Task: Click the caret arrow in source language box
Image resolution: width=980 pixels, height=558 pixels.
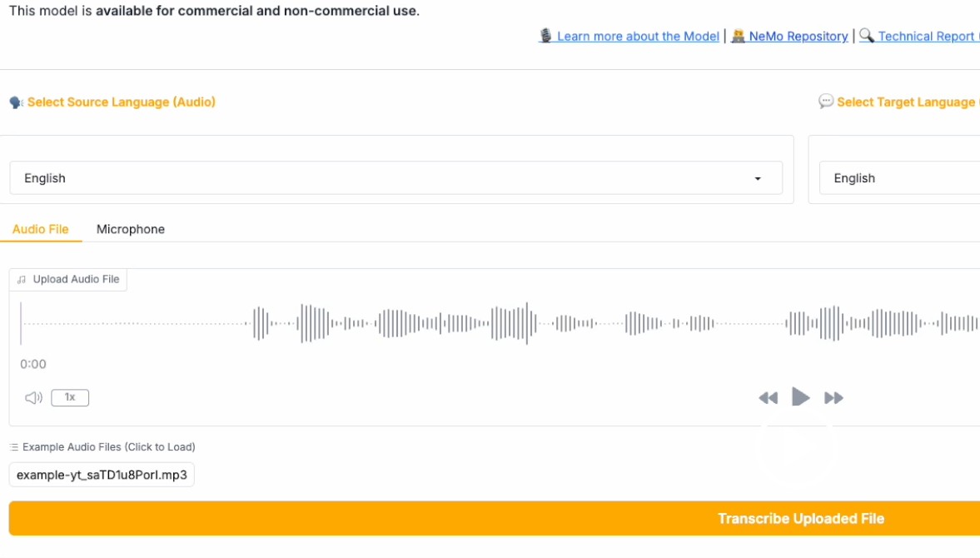Action: pos(758,179)
